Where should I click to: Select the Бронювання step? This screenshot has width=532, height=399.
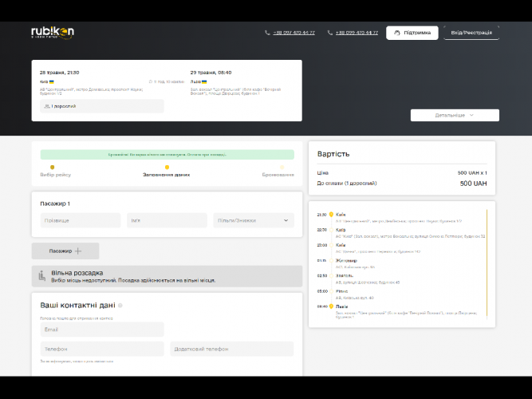tap(278, 175)
